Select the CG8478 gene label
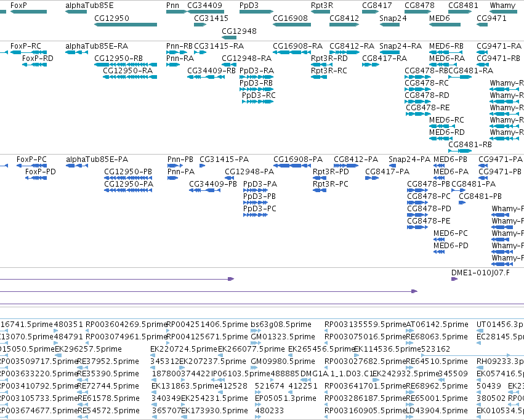The height and width of the screenshot is (420, 524). [x=420, y=6]
